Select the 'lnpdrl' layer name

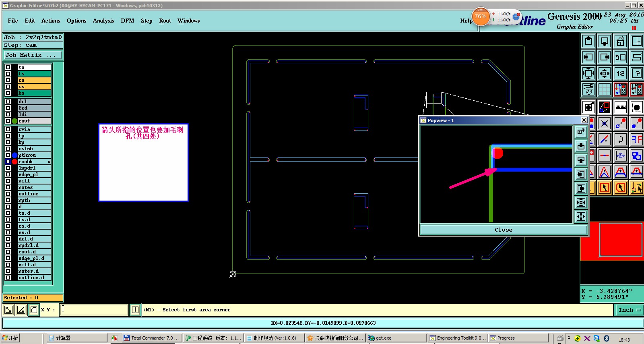tap(34, 168)
